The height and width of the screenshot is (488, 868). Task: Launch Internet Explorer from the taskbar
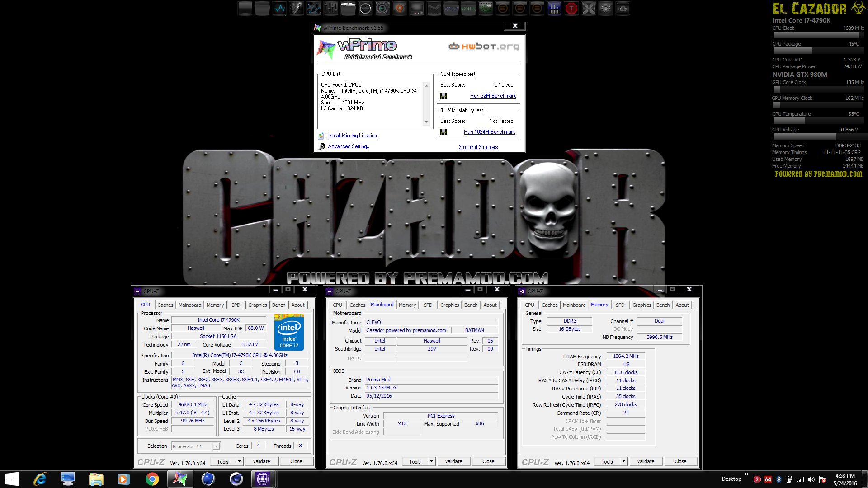[40, 479]
